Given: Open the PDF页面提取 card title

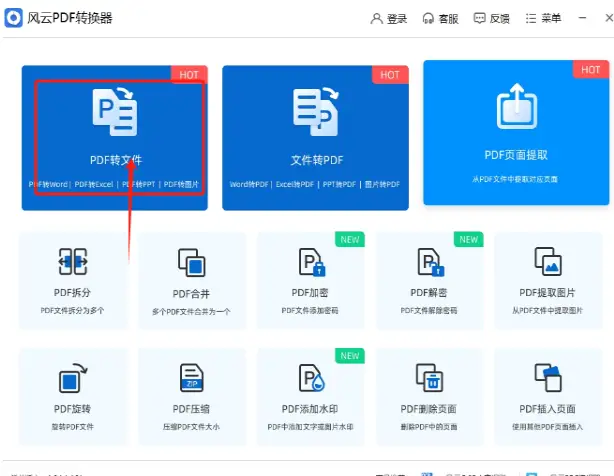Looking at the screenshot, I should click(516, 155).
